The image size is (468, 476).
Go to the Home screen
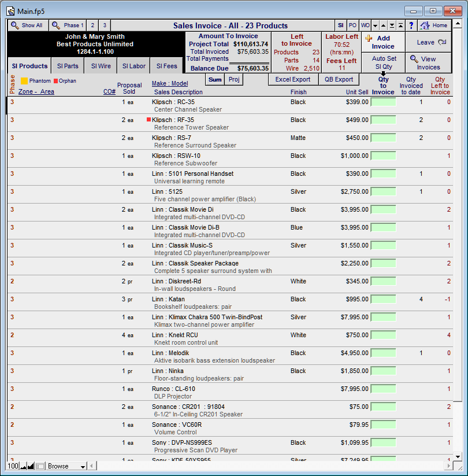point(434,25)
